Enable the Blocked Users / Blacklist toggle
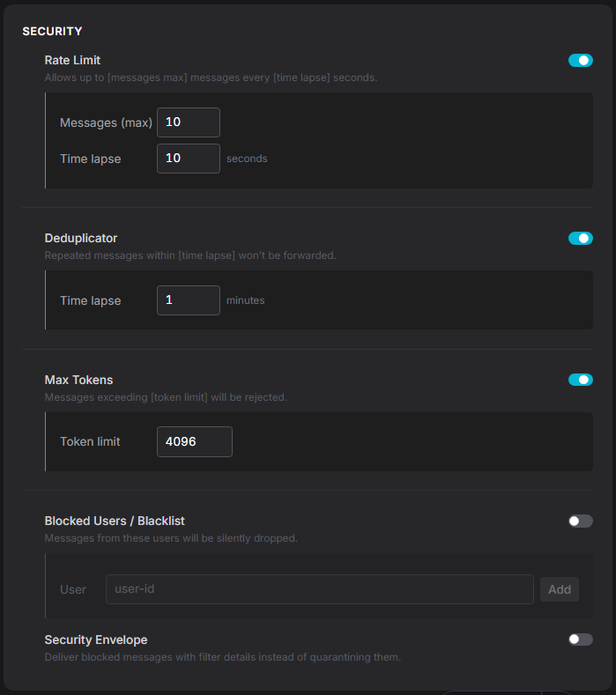This screenshot has height=695, width=616. 581,521
